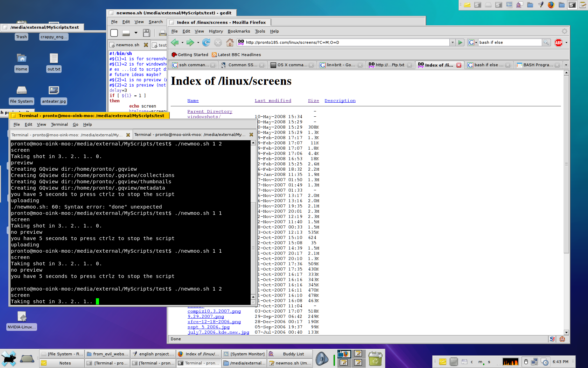Click the Save icon in gedit toolbar
The width and height of the screenshot is (588, 368).
[x=146, y=33]
